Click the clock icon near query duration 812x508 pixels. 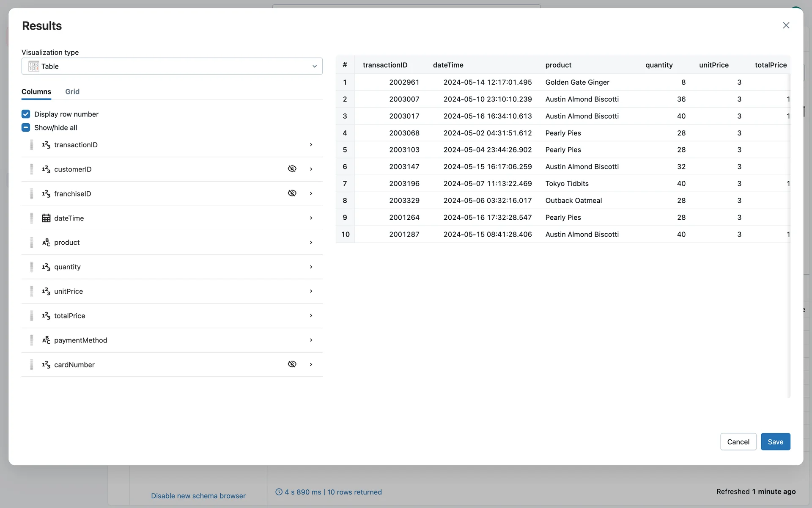coord(279,492)
